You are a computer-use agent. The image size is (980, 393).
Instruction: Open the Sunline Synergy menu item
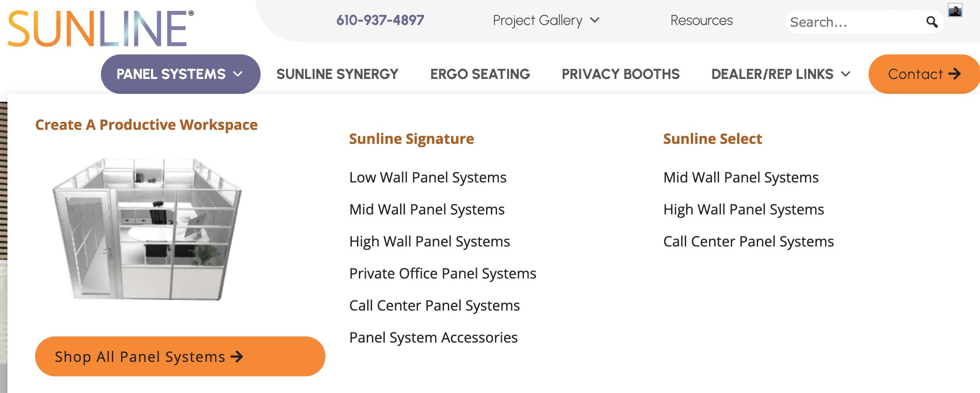(x=337, y=74)
